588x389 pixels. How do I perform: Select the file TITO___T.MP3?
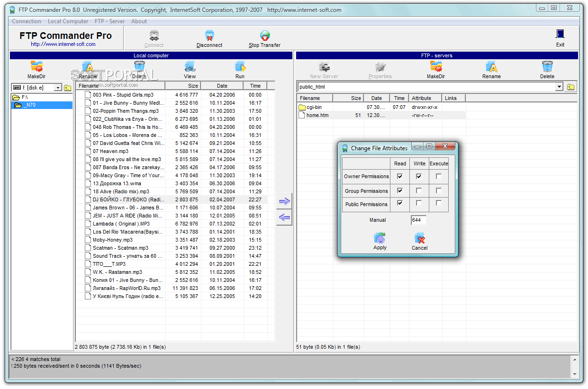click(109, 264)
